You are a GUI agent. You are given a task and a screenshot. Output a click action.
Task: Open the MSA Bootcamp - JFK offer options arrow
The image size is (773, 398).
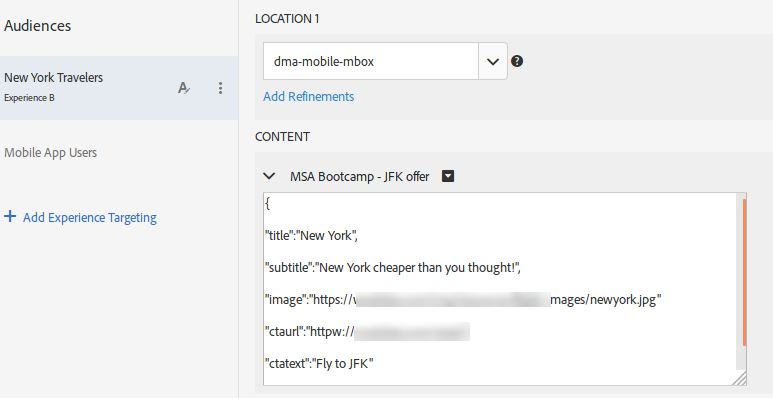click(x=448, y=176)
